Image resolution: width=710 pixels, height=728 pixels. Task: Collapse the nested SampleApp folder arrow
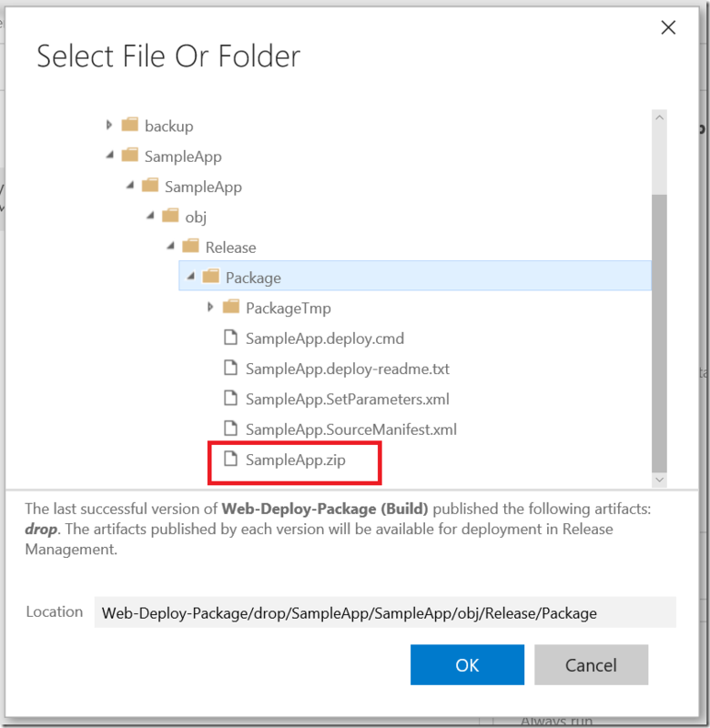[130, 186]
